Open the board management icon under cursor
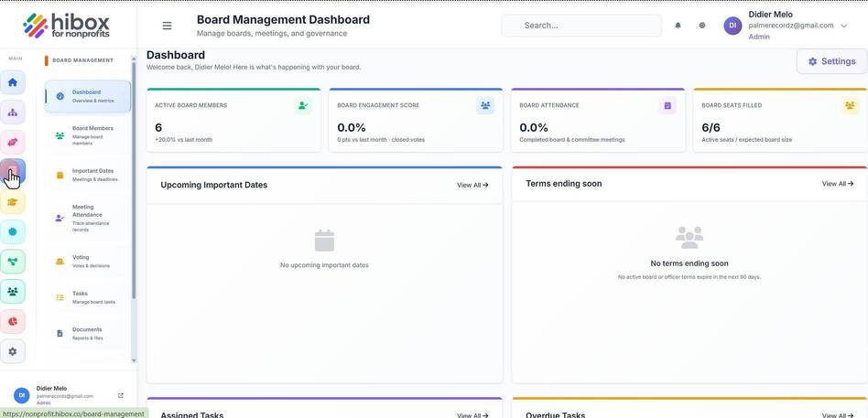 tap(13, 171)
